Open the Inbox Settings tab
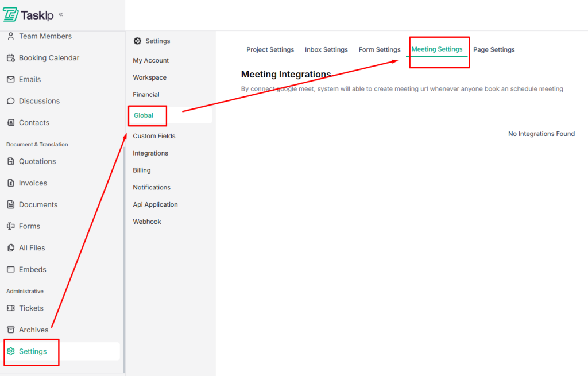The height and width of the screenshot is (376, 588). click(x=326, y=50)
